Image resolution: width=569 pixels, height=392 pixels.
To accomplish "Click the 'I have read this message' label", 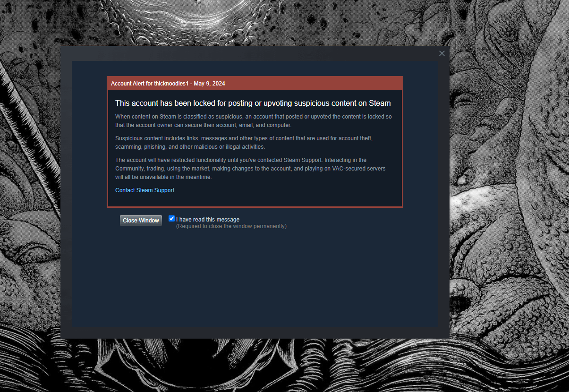I will click(208, 220).
